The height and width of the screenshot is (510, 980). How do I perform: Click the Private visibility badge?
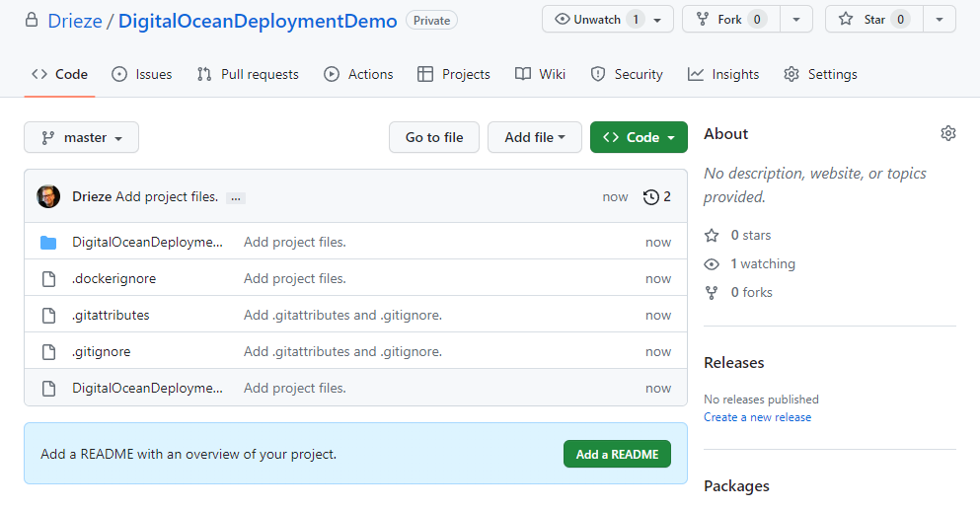(432, 20)
